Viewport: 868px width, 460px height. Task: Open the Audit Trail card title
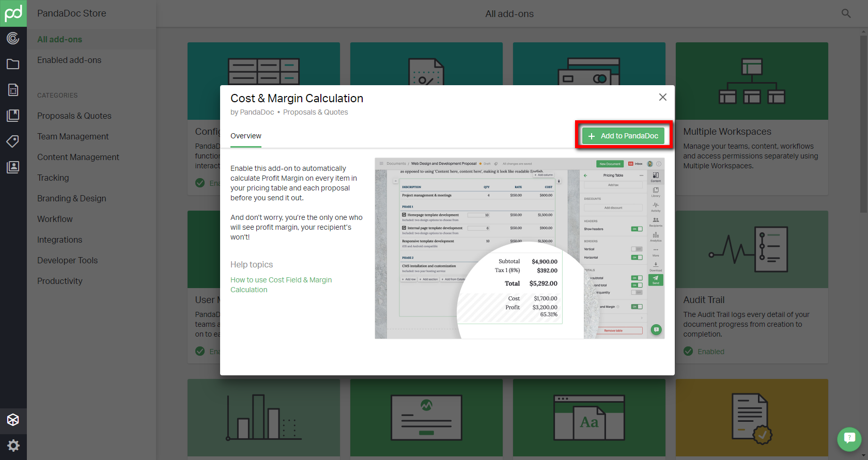click(x=704, y=300)
